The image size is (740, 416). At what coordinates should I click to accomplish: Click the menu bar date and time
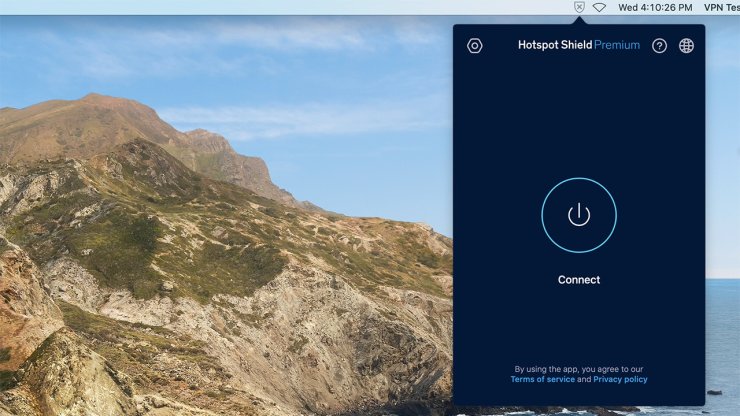click(655, 8)
